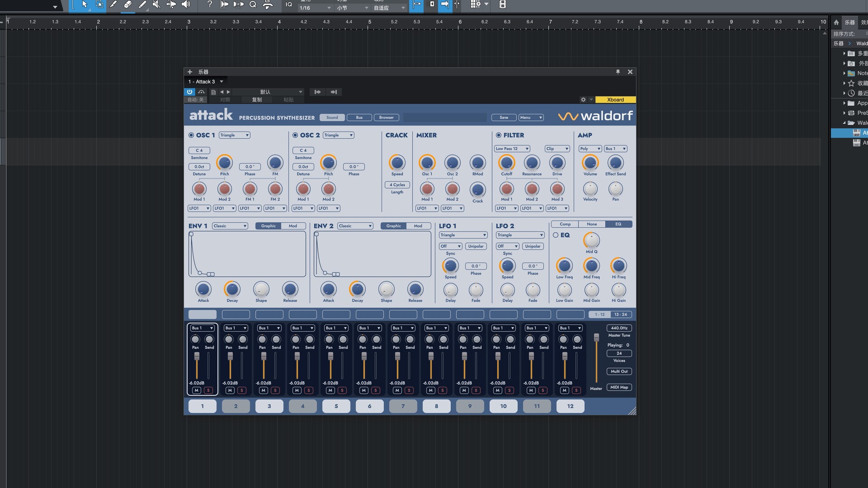
Task: Mute the first mixer channel with the M button
Action: [x=196, y=390]
